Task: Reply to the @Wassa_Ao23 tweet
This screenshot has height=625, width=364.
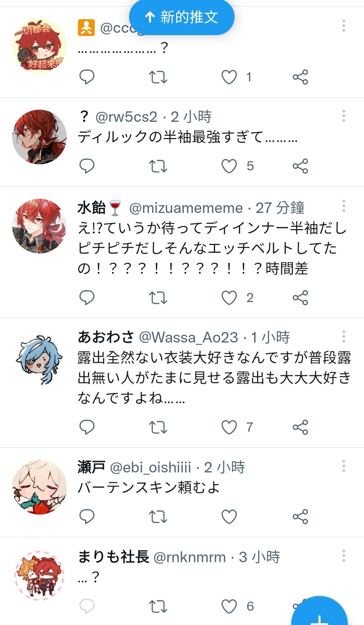Action: pos(87,427)
